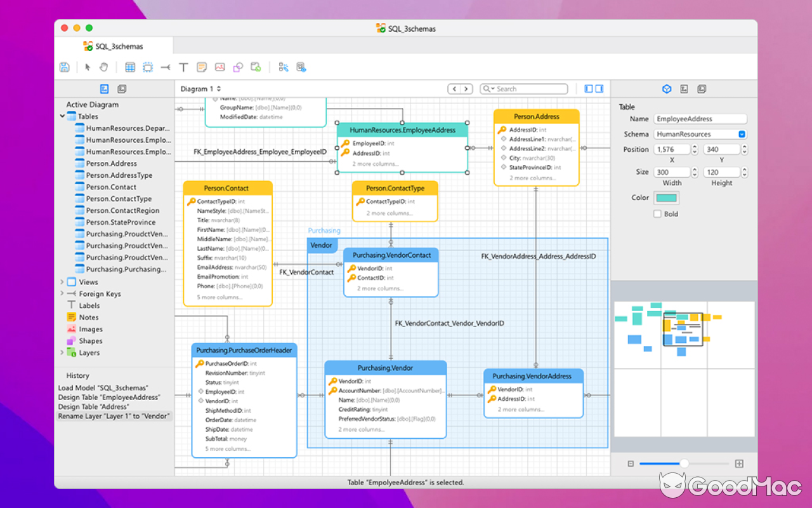
Task: Click the table Color swatch
Action: point(667,197)
